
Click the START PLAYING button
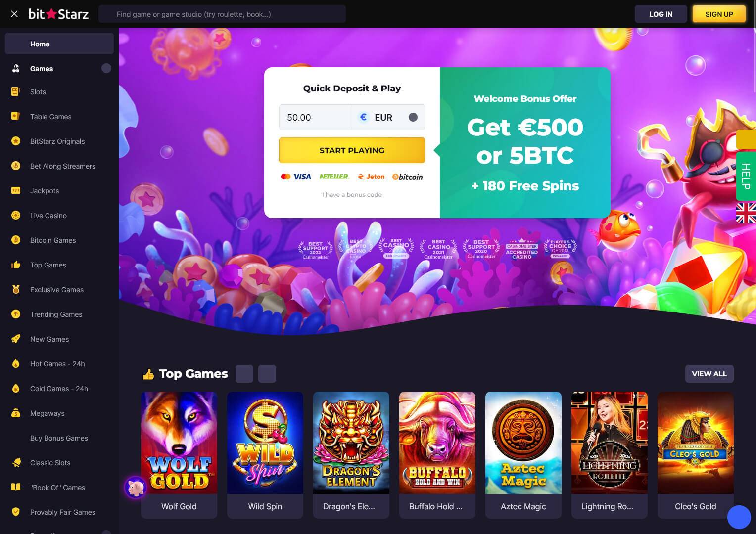coord(352,150)
